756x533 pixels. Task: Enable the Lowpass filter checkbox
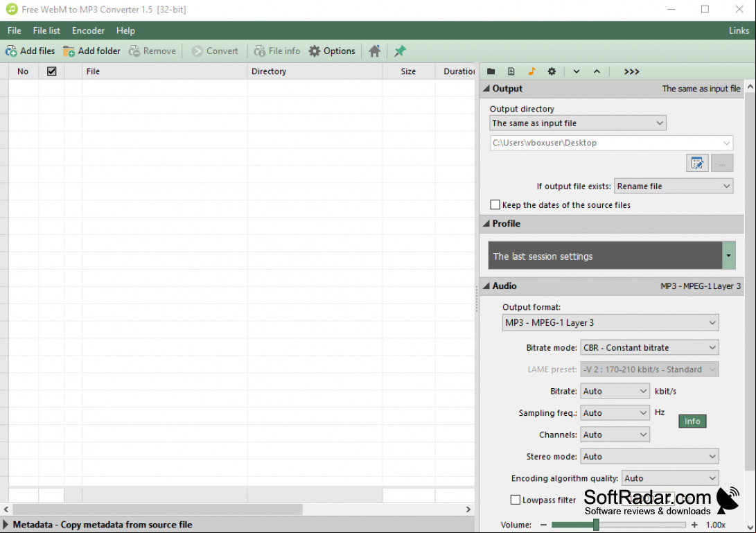click(516, 500)
